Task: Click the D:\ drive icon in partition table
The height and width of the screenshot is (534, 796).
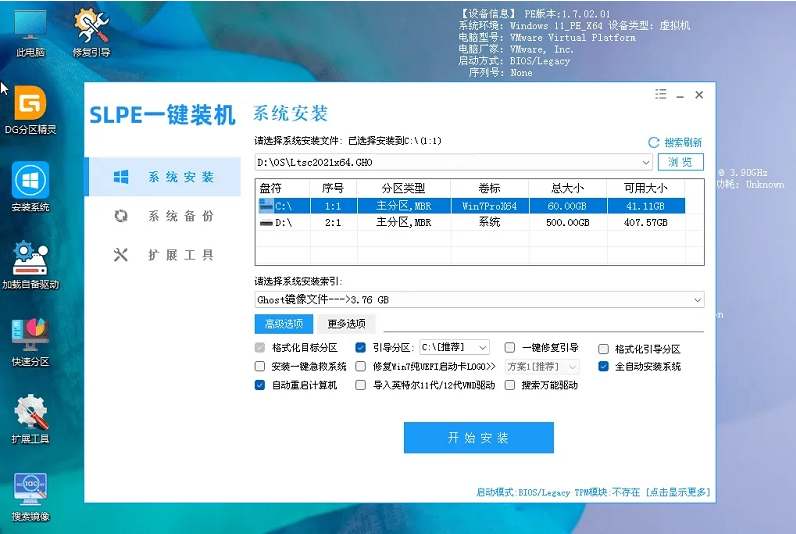Action: (x=266, y=223)
